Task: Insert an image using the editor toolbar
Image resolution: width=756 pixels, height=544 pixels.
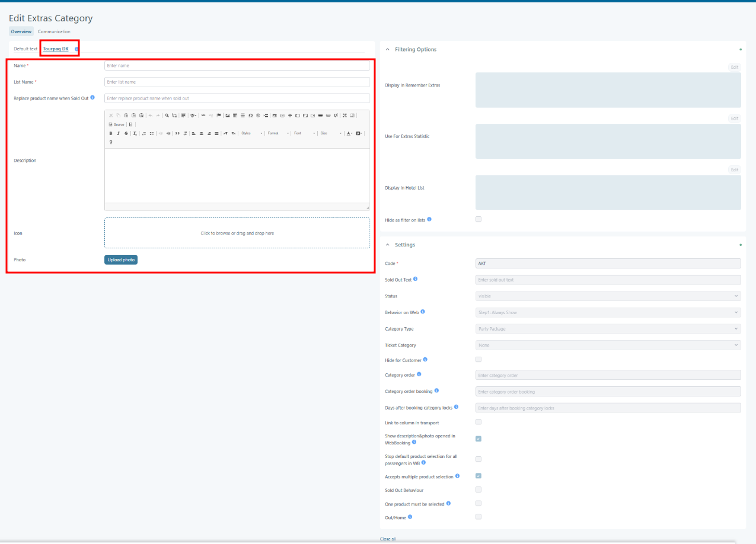Action: click(x=228, y=116)
